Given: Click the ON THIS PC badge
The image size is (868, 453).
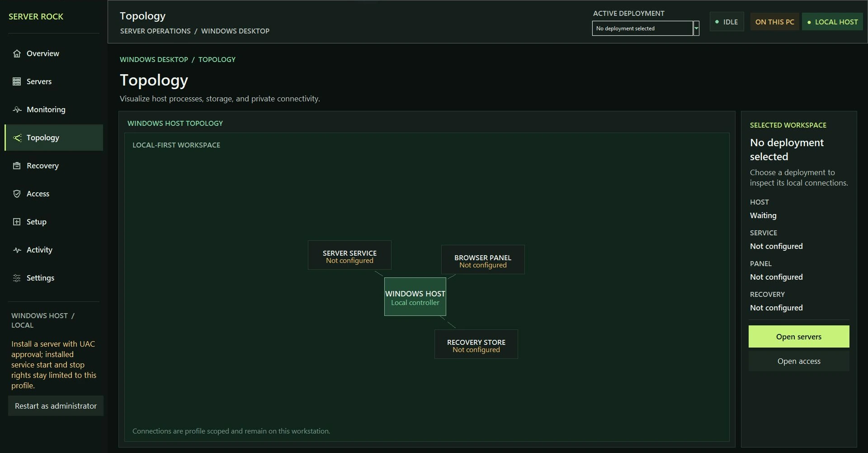Looking at the screenshot, I should (774, 22).
